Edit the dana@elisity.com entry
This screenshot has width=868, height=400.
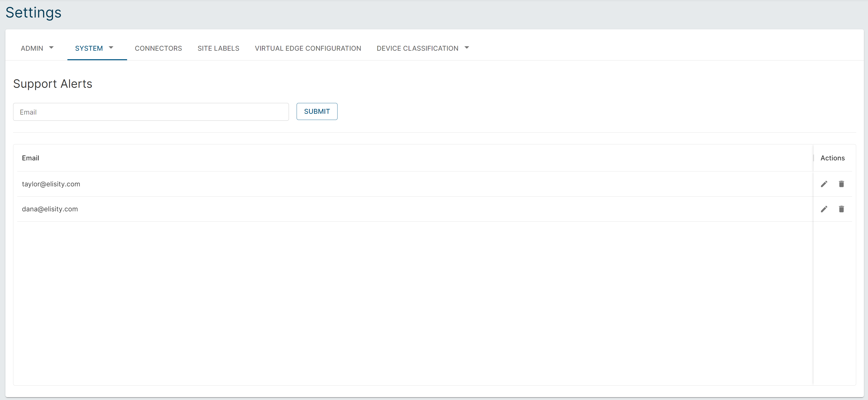coord(824,209)
